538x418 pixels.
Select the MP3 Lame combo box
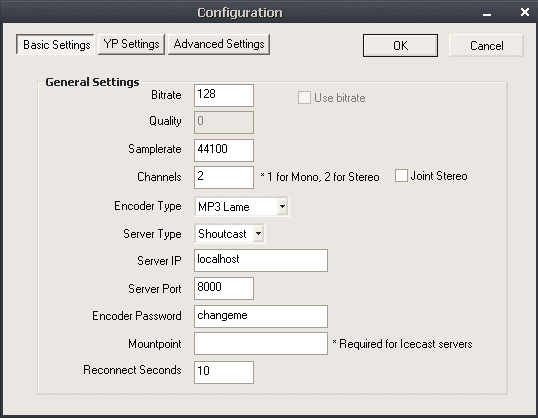click(242, 206)
